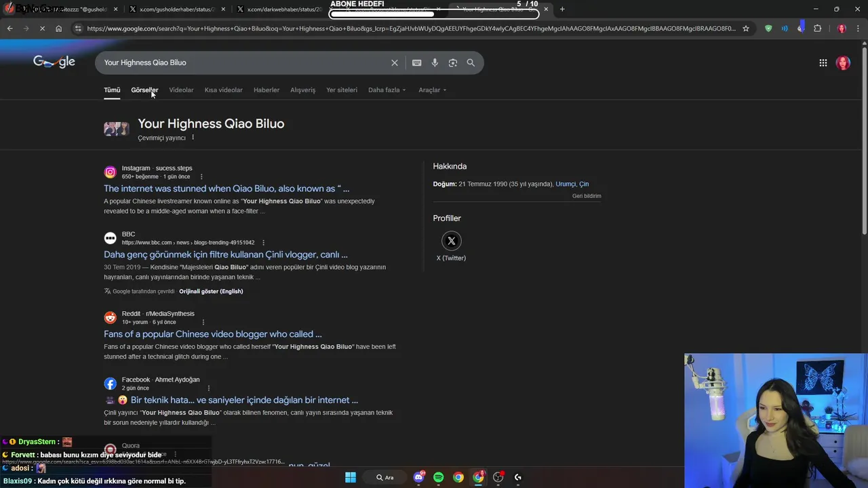The width and height of the screenshot is (868, 488).
Task: Open Logitech G HUB from the taskbar
Action: point(518,477)
